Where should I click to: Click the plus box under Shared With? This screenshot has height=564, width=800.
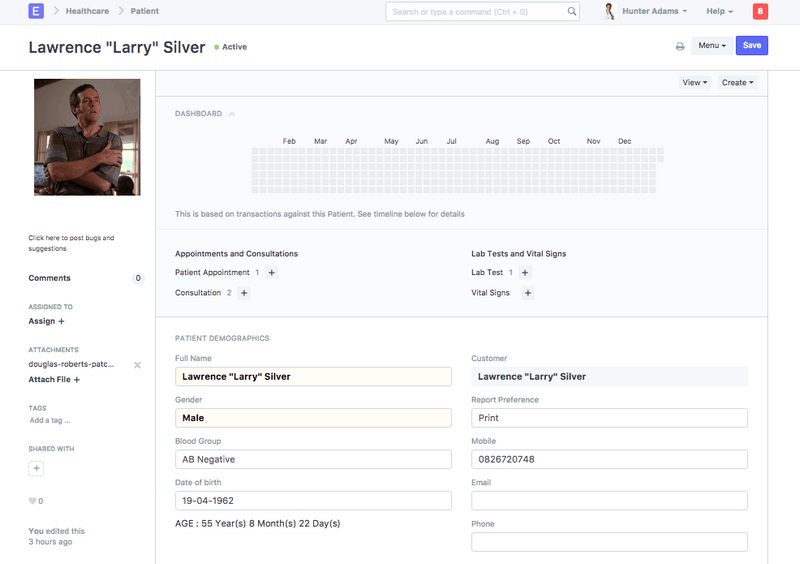(36, 468)
